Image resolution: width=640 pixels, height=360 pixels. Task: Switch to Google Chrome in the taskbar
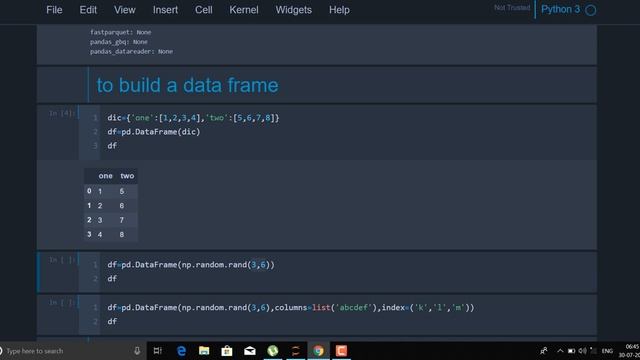coord(318,351)
